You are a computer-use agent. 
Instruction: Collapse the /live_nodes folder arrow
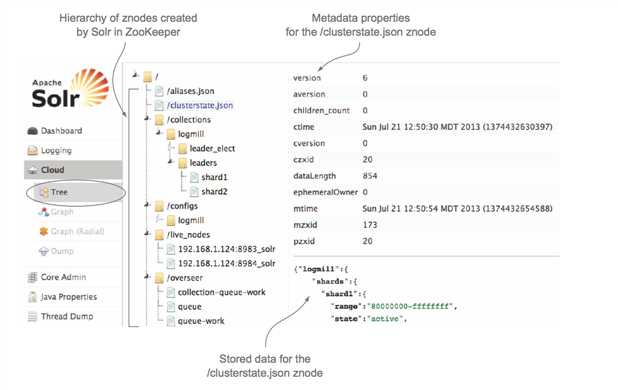[147, 233]
